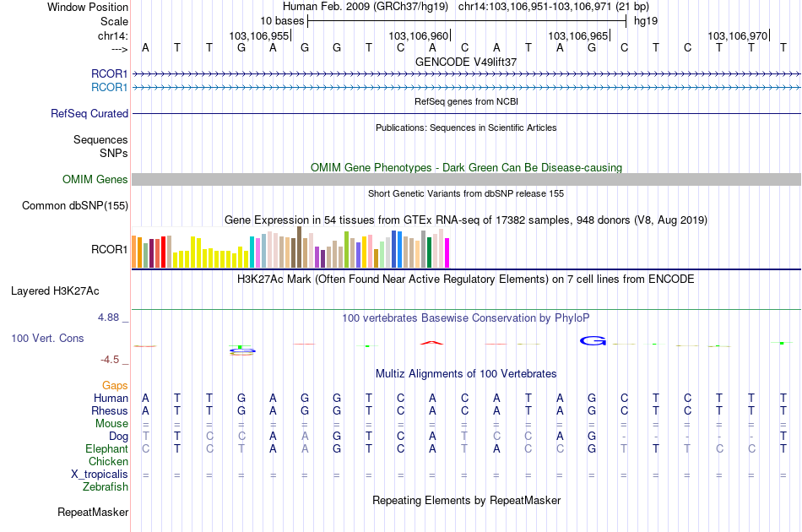Click the chr14:103,106,951-103,106,971 (21 bp) position text
The image size is (802, 532).
click(554, 7)
